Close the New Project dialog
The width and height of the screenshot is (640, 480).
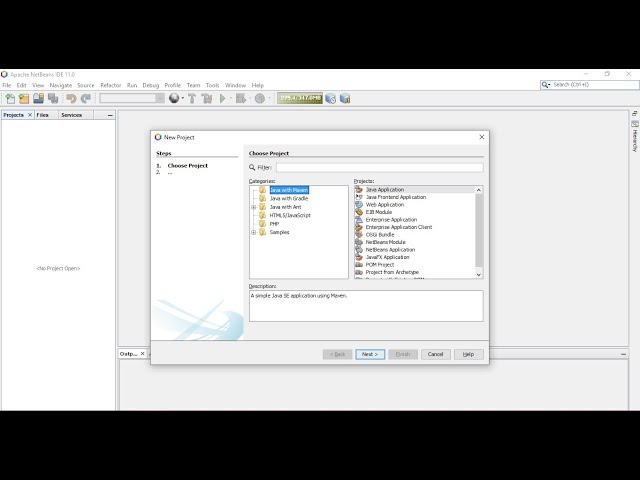click(482, 137)
